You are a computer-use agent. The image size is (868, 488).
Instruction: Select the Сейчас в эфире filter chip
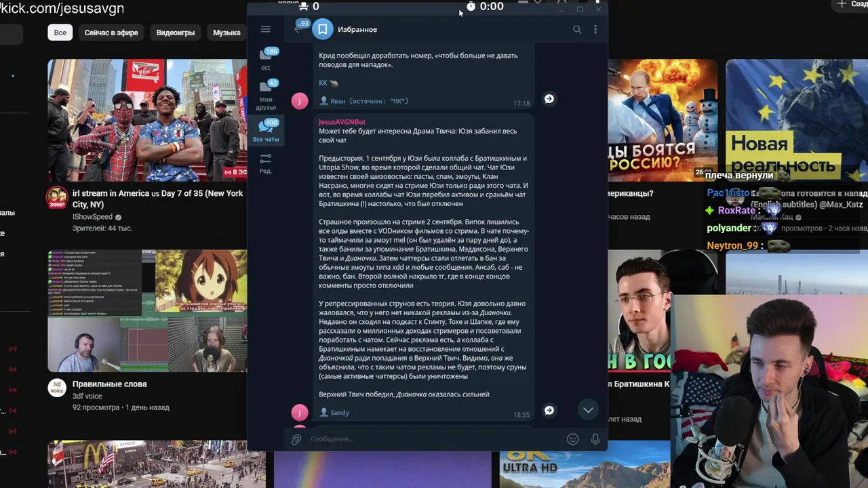point(111,33)
